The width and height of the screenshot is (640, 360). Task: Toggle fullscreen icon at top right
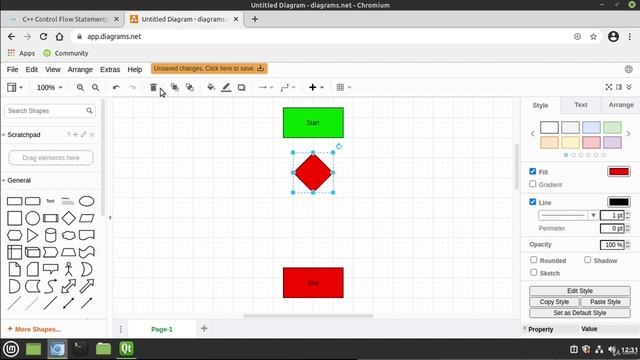[x=609, y=87]
